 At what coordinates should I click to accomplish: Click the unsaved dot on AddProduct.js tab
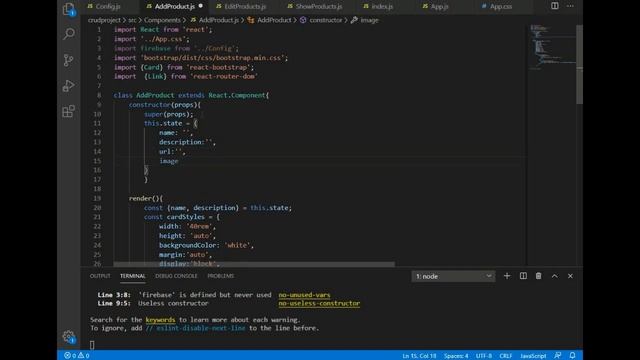point(200,6)
